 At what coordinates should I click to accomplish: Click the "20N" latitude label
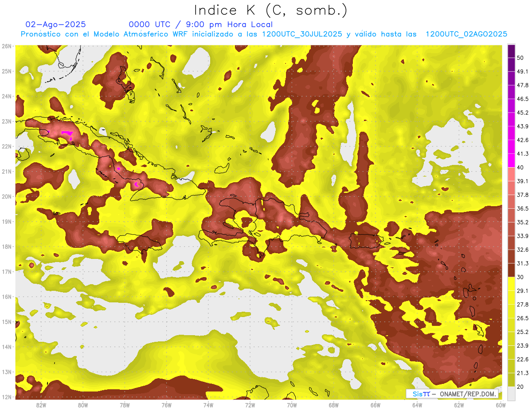coord(7,196)
